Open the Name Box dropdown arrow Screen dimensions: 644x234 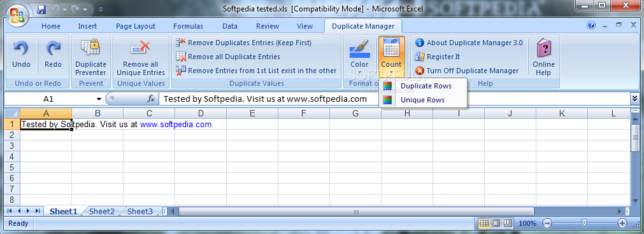[x=99, y=99]
